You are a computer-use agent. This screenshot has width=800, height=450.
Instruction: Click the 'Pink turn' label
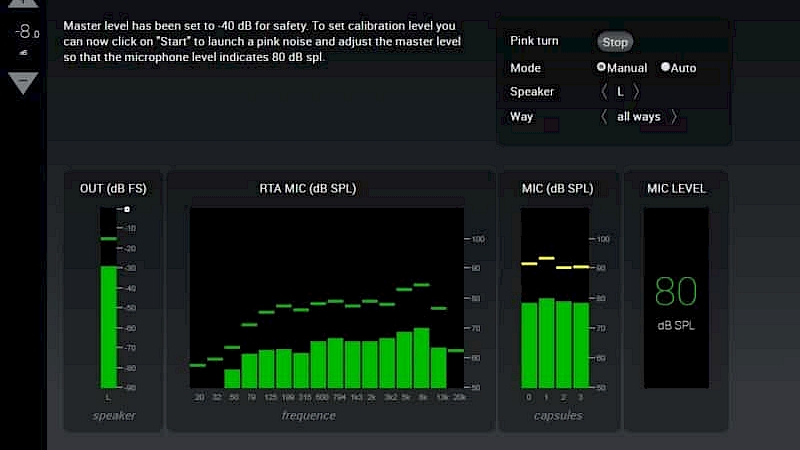coord(534,41)
